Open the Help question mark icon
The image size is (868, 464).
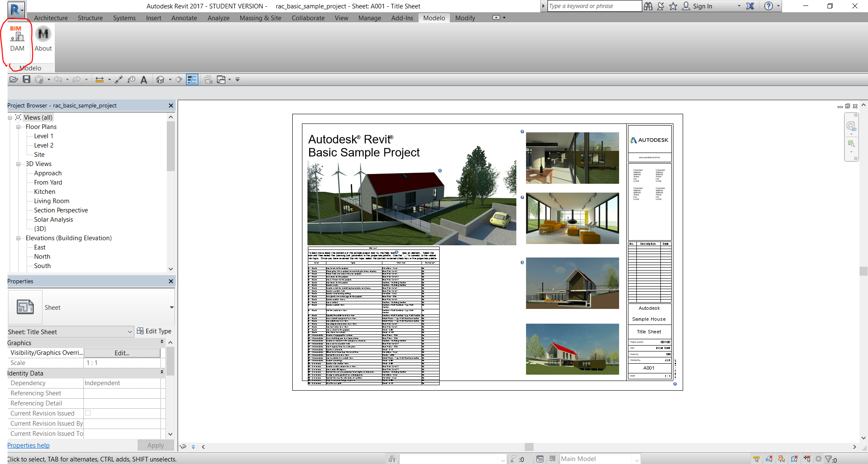769,6
